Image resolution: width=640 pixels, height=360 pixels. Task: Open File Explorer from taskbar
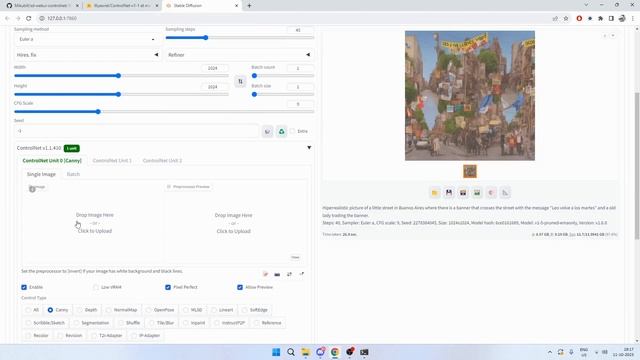[x=305, y=352]
